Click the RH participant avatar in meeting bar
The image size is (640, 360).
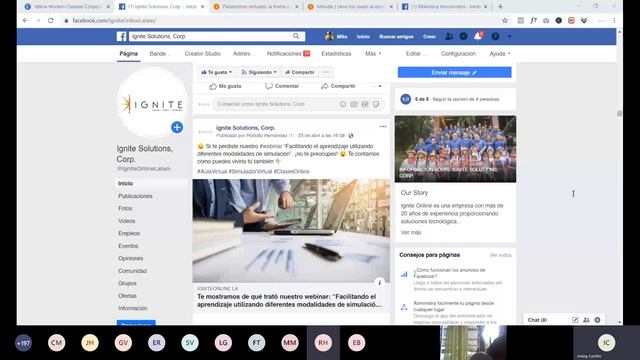[x=323, y=343]
